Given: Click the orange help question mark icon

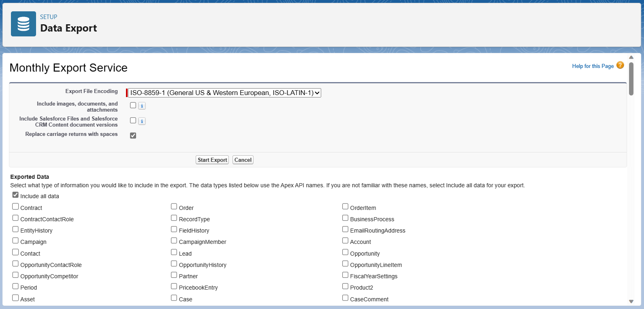Looking at the screenshot, I should pyautogui.click(x=620, y=66).
